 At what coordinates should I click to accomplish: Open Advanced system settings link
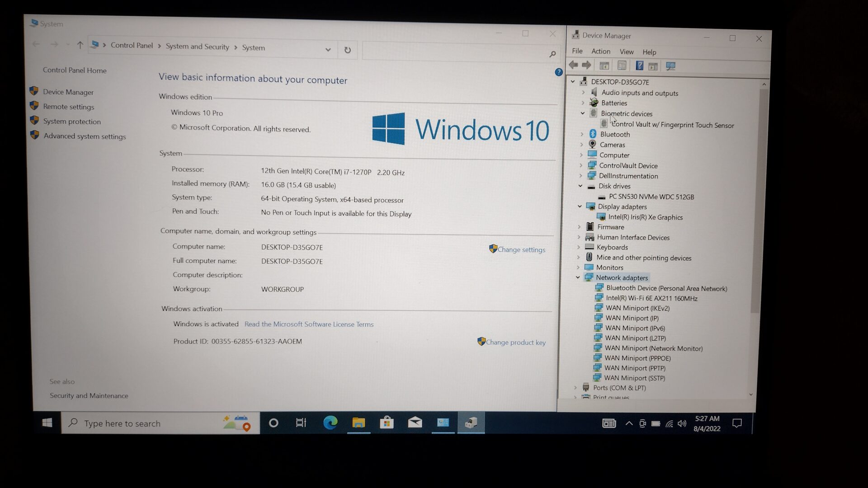tap(85, 136)
